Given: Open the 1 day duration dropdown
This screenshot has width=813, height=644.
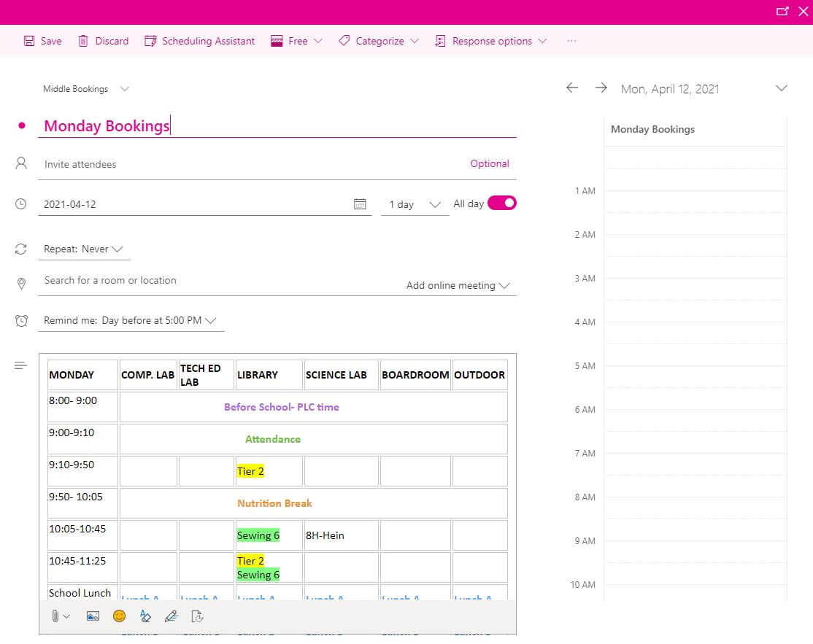Looking at the screenshot, I should pyautogui.click(x=415, y=205).
